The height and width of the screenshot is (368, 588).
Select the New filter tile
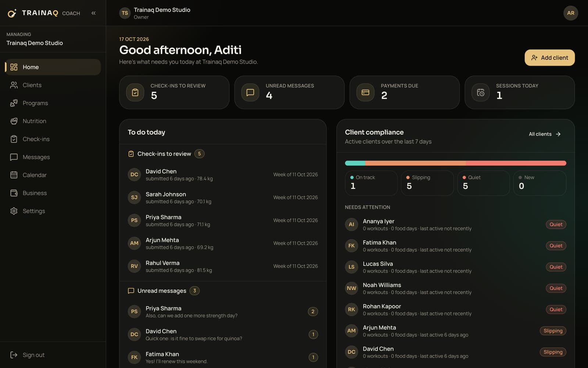(540, 183)
